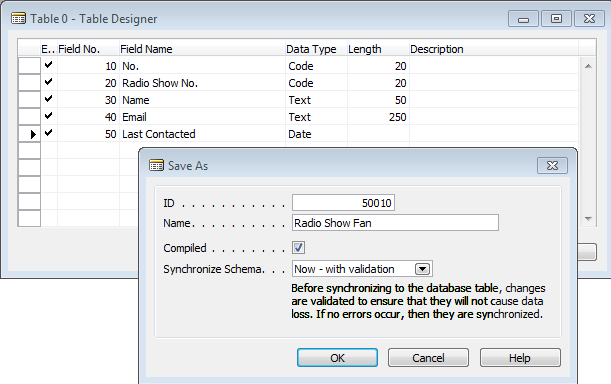Click the 'Radio Show No.' field name cell
The image size is (611, 384).
(x=202, y=83)
